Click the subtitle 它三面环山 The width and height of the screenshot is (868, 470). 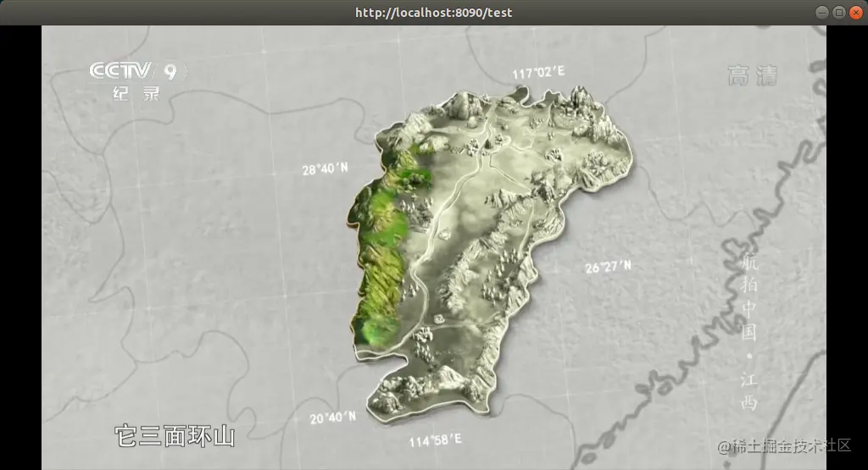[x=175, y=436]
